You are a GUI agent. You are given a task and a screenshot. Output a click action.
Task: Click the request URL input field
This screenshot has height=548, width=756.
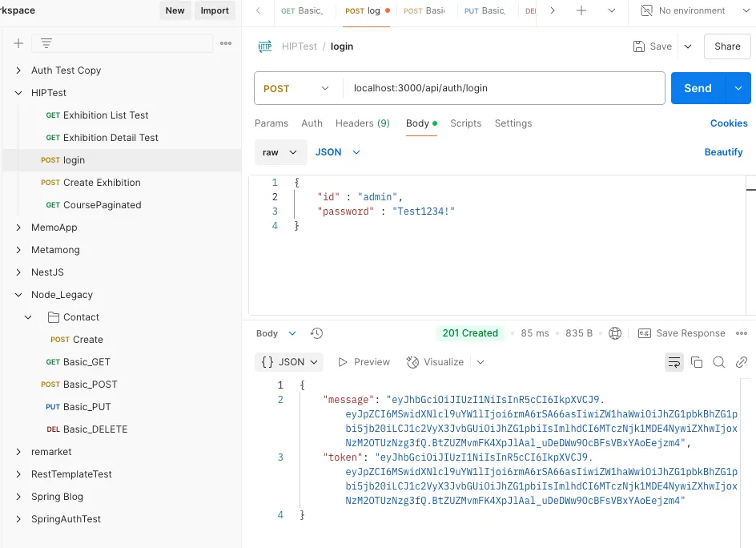(x=505, y=88)
